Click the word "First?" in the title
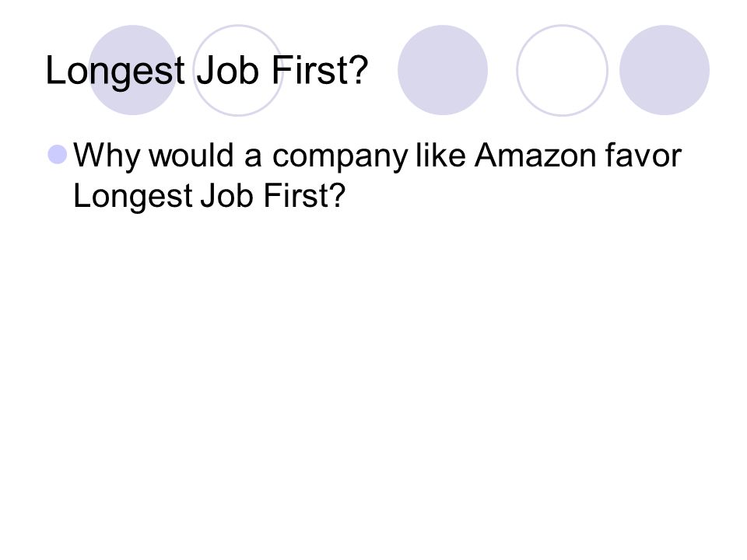The width and height of the screenshot is (747, 560). (320, 71)
